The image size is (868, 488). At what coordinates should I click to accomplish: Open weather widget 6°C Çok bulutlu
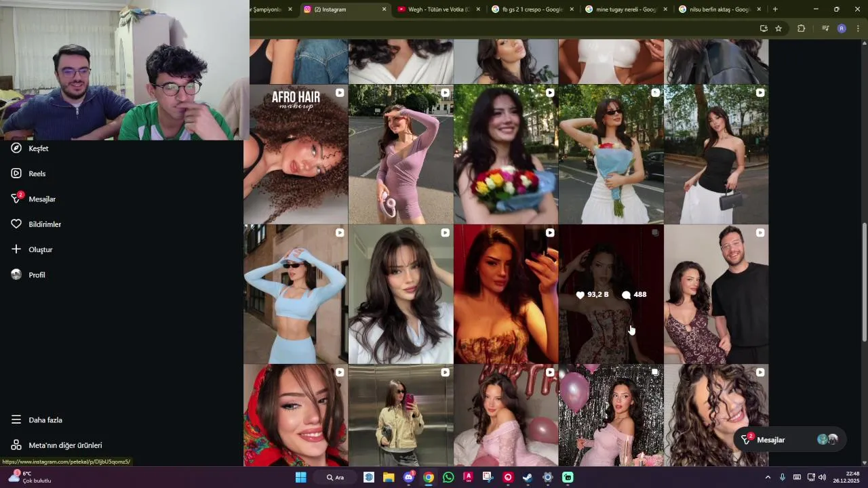[30, 477]
